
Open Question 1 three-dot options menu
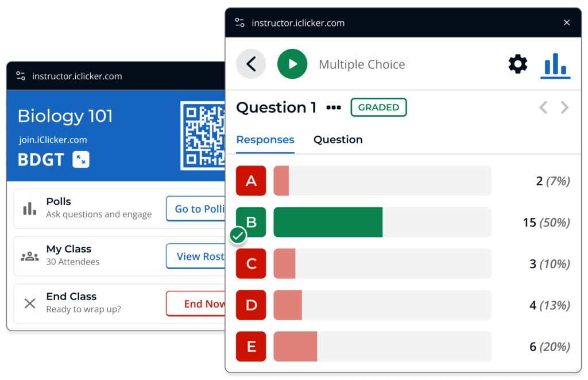click(334, 108)
